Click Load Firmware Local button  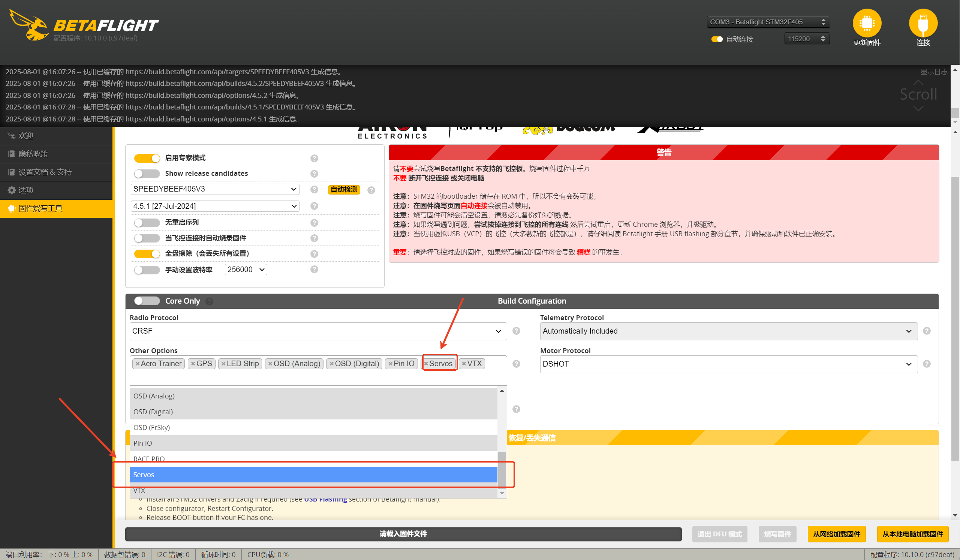point(913,534)
